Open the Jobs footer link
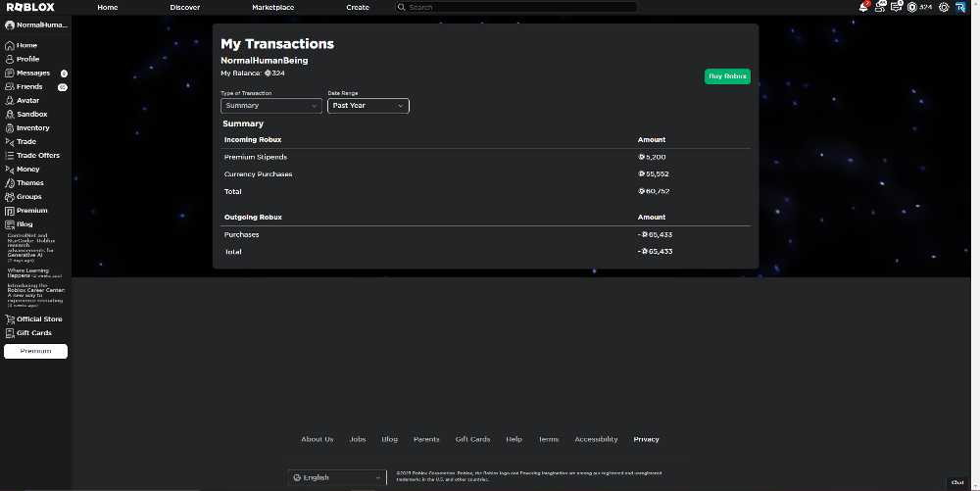This screenshot has width=980, height=491. [x=358, y=439]
